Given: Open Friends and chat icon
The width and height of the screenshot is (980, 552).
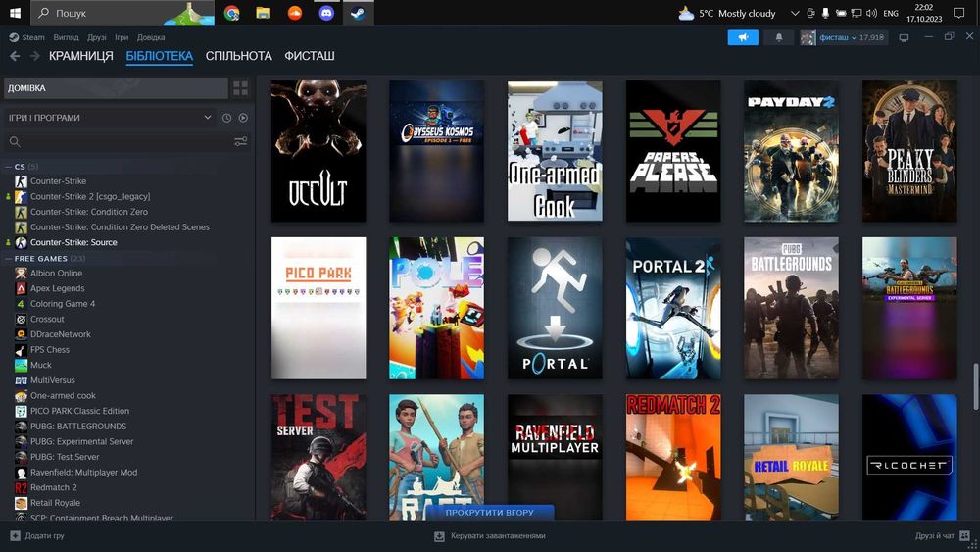Looking at the screenshot, I should (964, 535).
